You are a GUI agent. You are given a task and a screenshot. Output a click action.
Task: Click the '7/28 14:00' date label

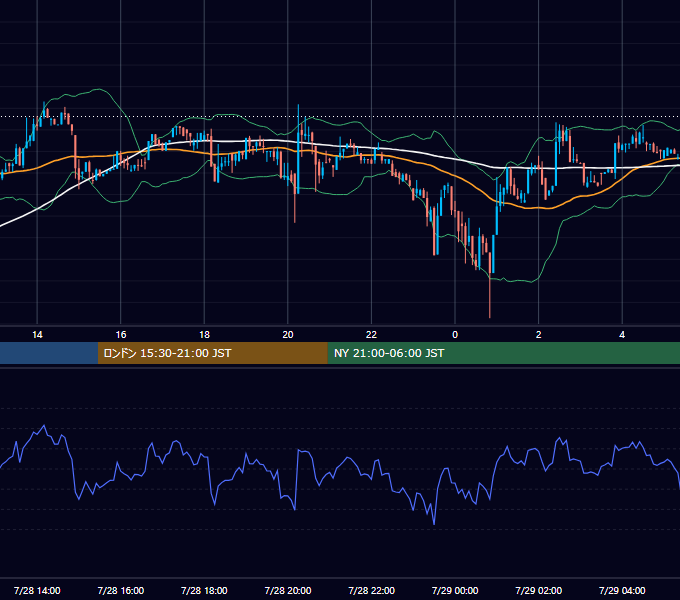(37, 590)
